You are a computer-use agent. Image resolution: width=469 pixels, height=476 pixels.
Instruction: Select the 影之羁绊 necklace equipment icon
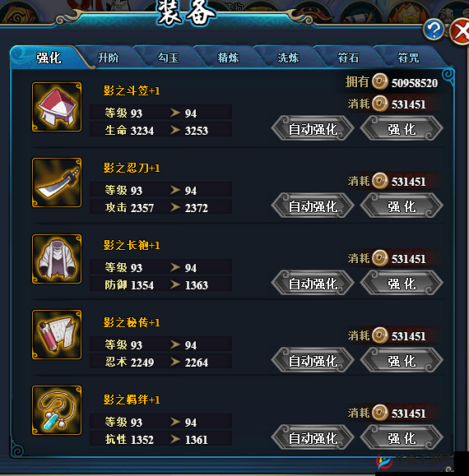click(57, 410)
